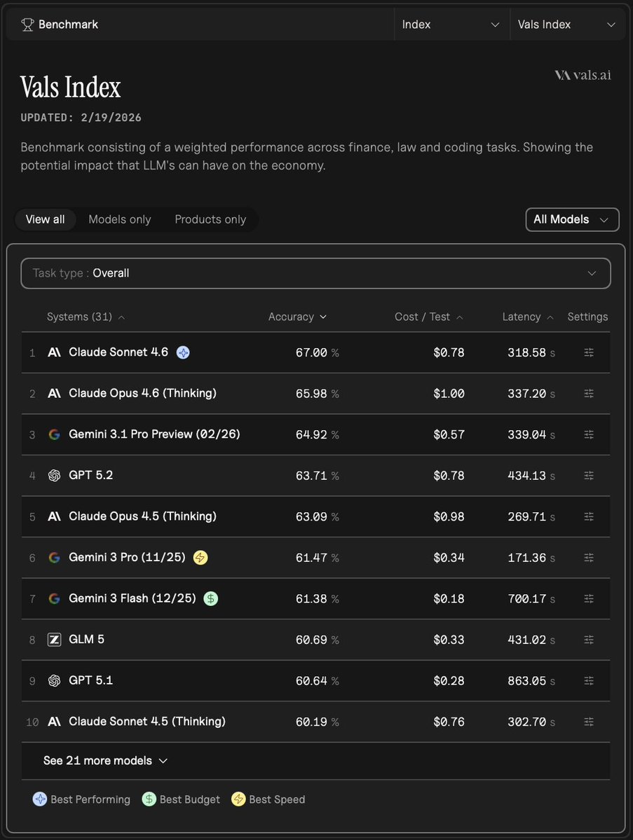Click the Settings column header
The height and width of the screenshot is (840, 633).
[587, 317]
